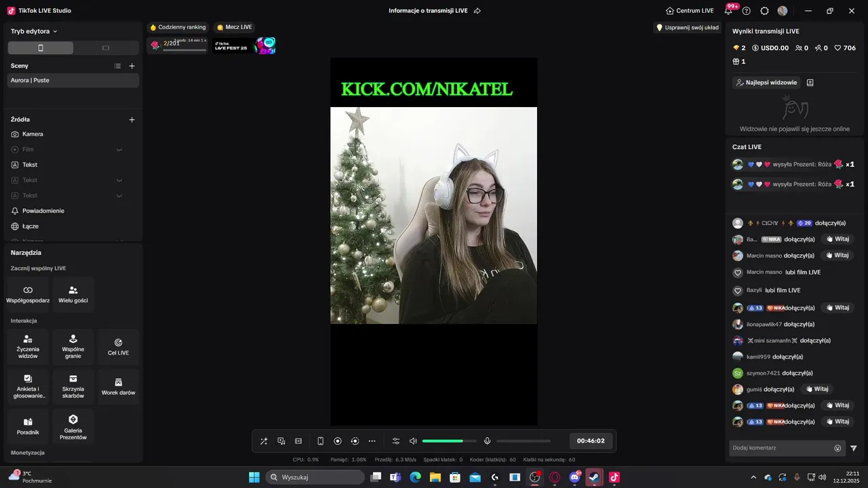Expand the Tryb edytora dropdown
The height and width of the screenshot is (488, 868).
(34, 31)
